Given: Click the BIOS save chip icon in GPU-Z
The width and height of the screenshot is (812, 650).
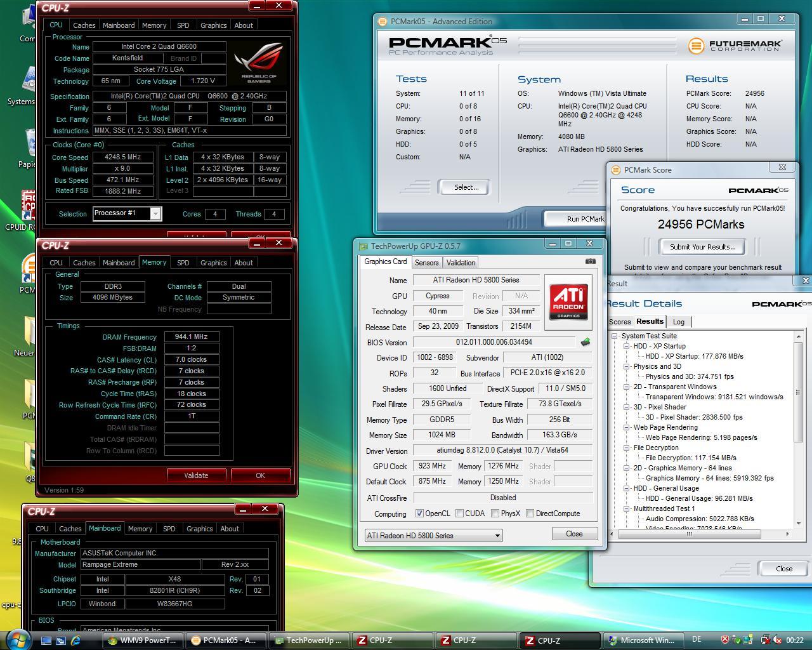Looking at the screenshot, I should pyautogui.click(x=585, y=342).
